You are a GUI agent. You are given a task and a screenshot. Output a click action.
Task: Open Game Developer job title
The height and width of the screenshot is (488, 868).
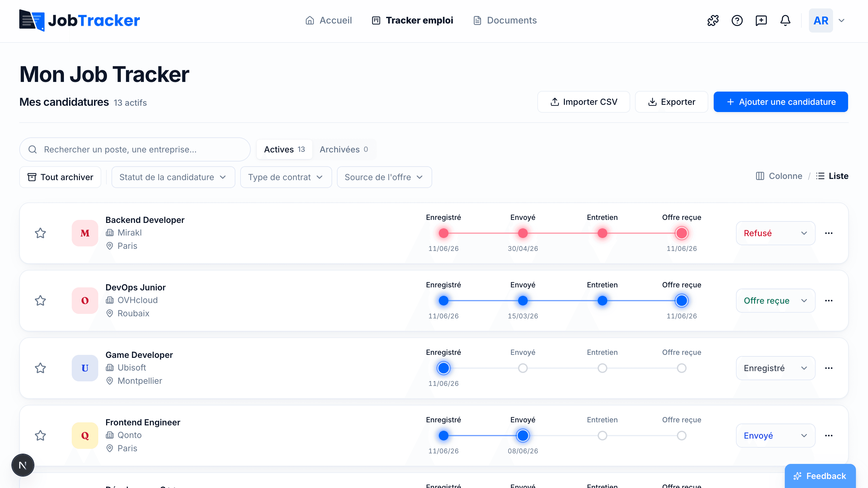pyautogui.click(x=139, y=355)
